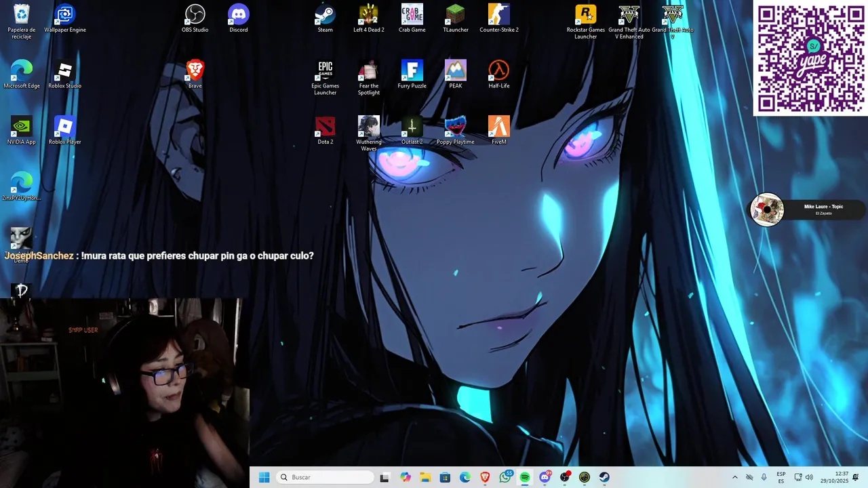Click the Yape QR code image

pyautogui.click(x=810, y=58)
